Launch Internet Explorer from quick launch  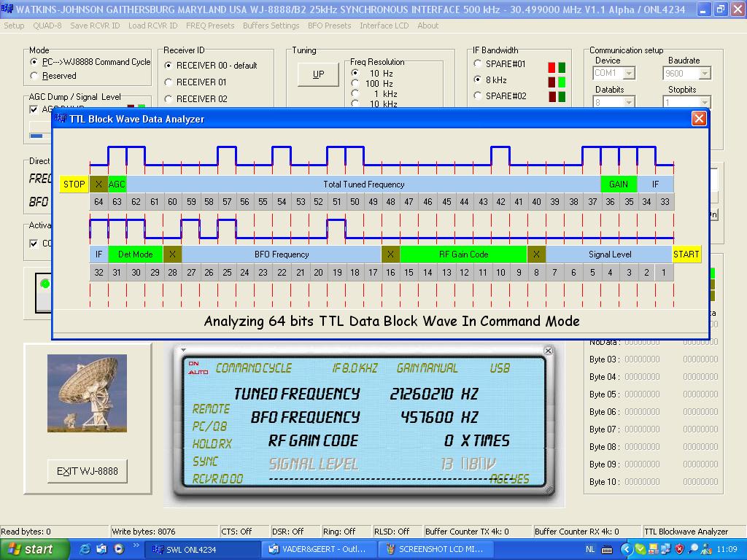(x=85, y=549)
